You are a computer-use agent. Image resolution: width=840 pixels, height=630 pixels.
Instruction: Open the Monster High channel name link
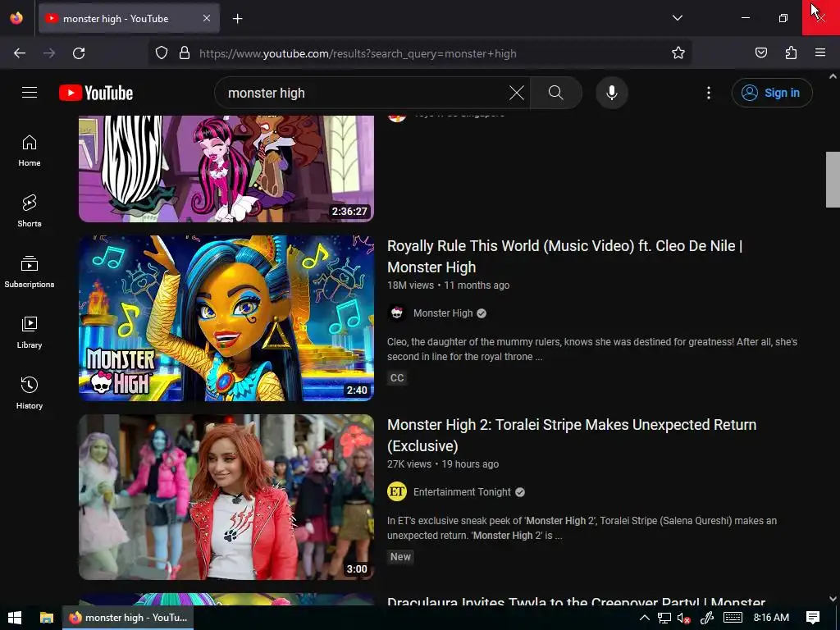coord(443,313)
